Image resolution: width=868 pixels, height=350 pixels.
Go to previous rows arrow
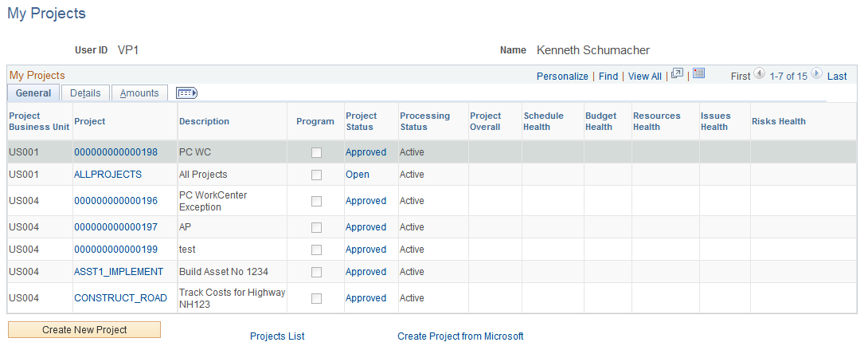pyautogui.click(x=759, y=74)
